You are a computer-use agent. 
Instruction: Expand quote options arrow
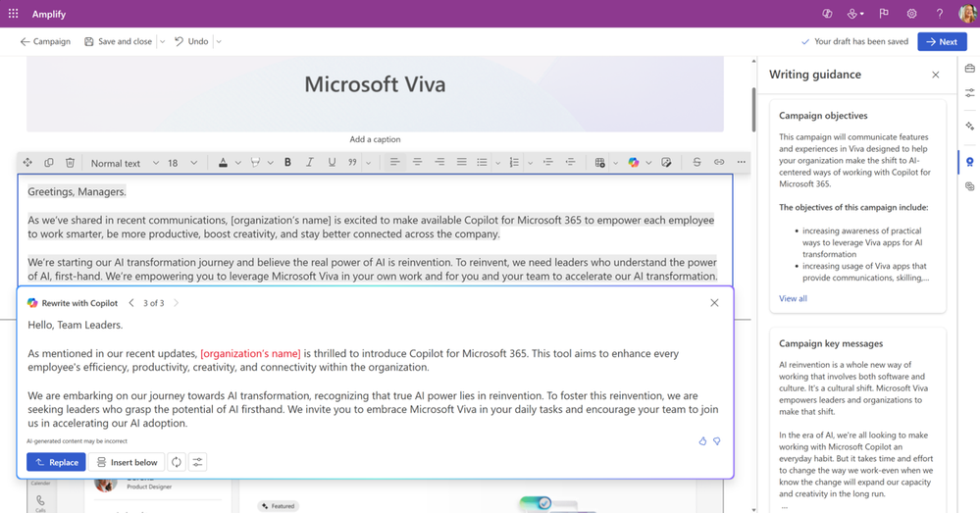pyautogui.click(x=368, y=163)
